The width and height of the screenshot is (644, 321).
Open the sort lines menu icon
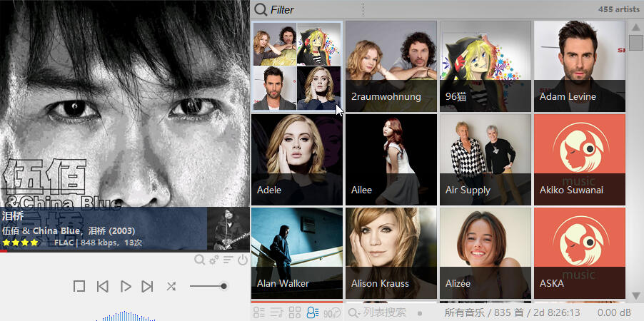(228, 260)
